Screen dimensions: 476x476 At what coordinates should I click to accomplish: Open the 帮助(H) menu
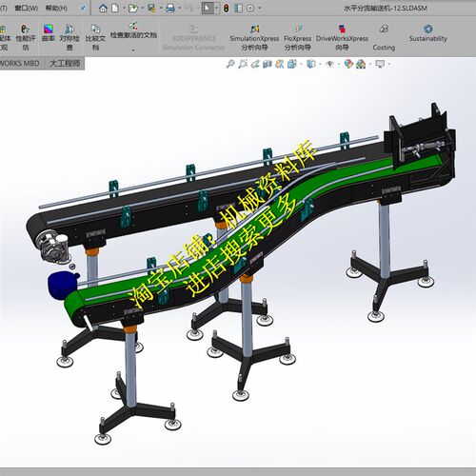(x=56, y=8)
